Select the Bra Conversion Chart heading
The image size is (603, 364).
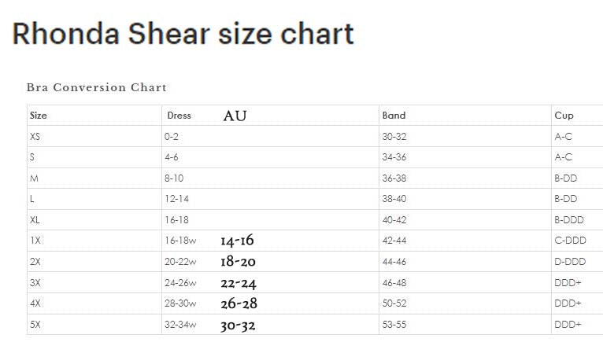(x=97, y=87)
